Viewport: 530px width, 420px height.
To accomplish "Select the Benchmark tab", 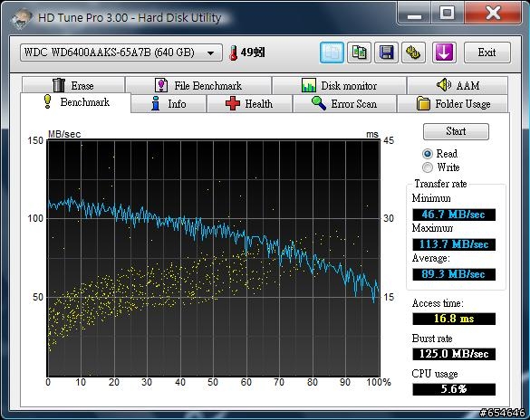I will [x=75, y=102].
